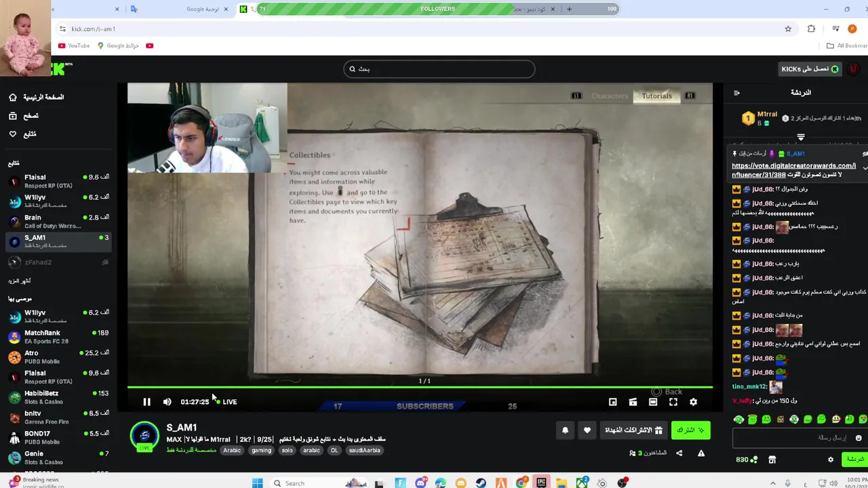Image resolution: width=868 pixels, height=488 pixels.
Task: Follow channel with heart icon button
Action: point(587,430)
